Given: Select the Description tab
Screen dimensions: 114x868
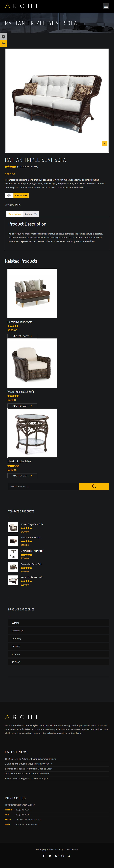Looking at the screenshot, I should 14,214.
